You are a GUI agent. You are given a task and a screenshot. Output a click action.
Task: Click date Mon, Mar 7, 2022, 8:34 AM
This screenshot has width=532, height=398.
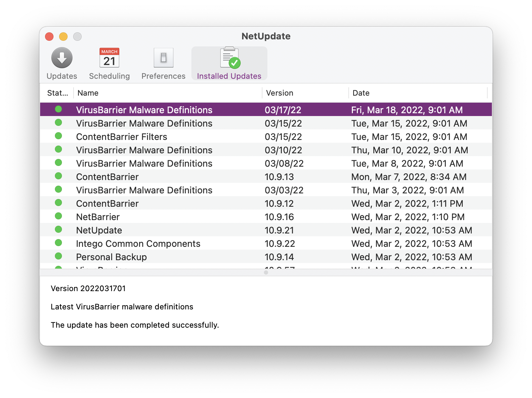click(x=409, y=177)
